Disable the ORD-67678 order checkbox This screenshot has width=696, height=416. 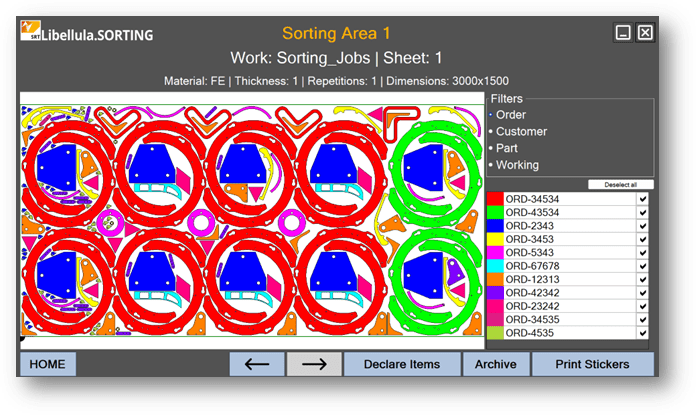tap(642, 266)
